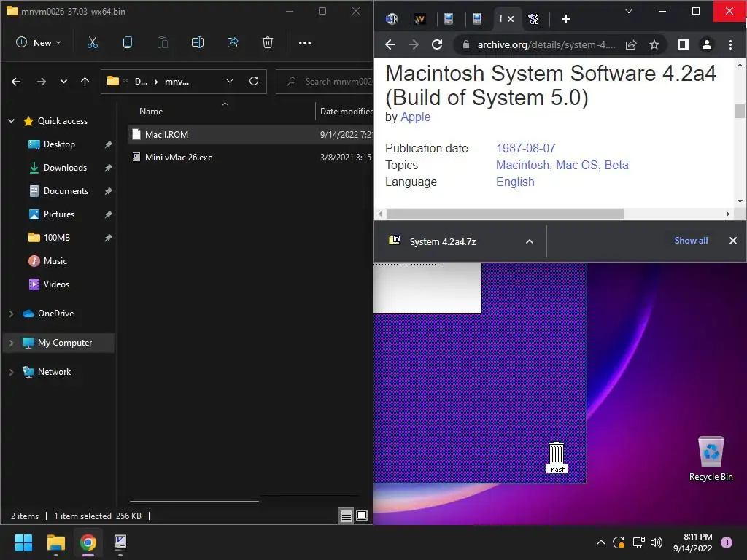Screen dimensions: 747x560
Task: Click the Delete trash icon in File Explorer
Action: click(x=268, y=43)
